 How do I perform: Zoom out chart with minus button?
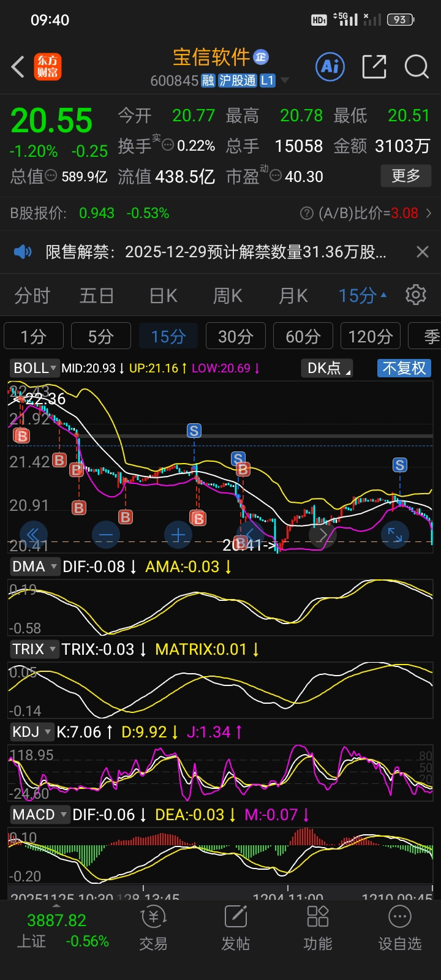click(106, 535)
